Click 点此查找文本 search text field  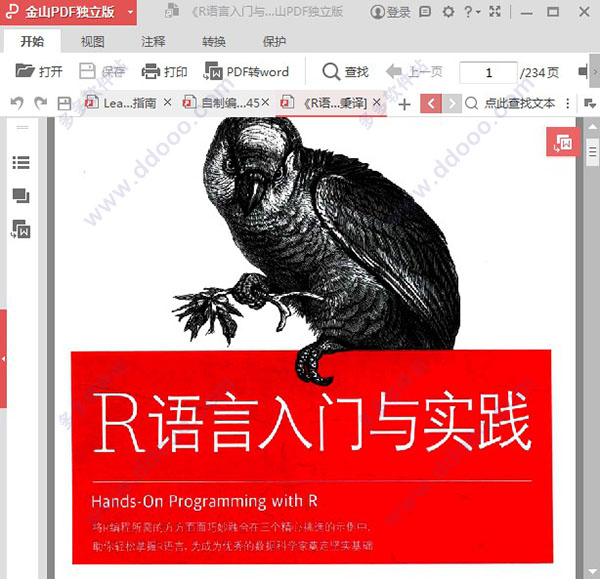coord(520,103)
